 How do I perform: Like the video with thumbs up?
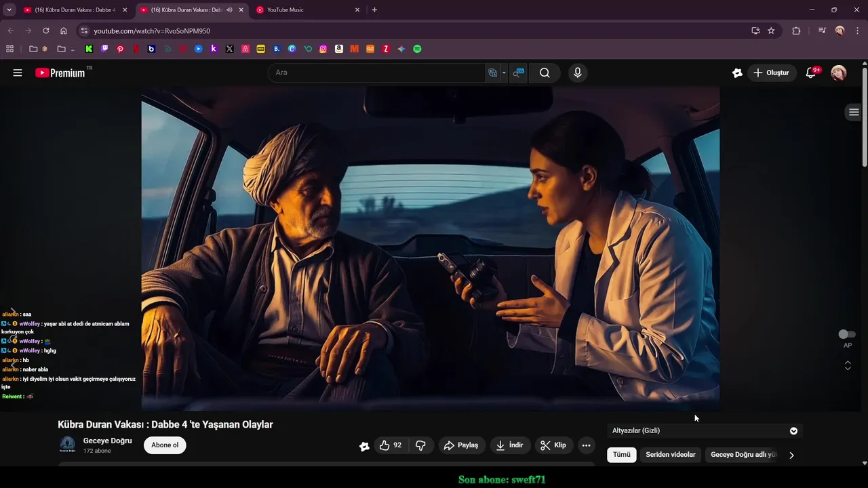(390, 445)
